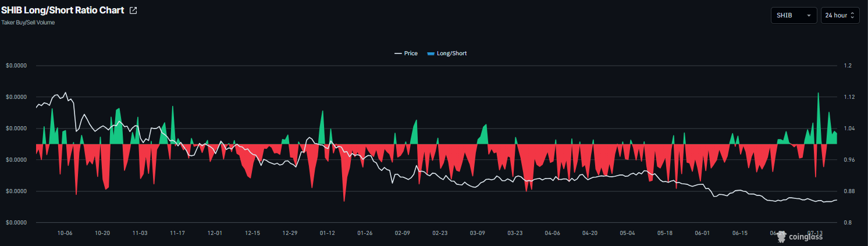Select the 01-12 date axis label
Screen dimensions: 868x246
pos(328,233)
